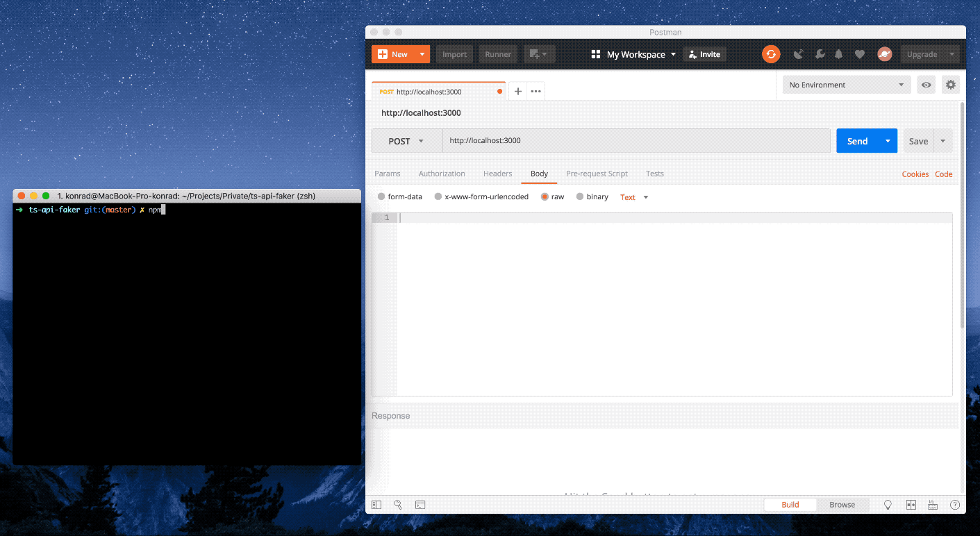
Task: Click the Save button
Action: [x=918, y=141]
